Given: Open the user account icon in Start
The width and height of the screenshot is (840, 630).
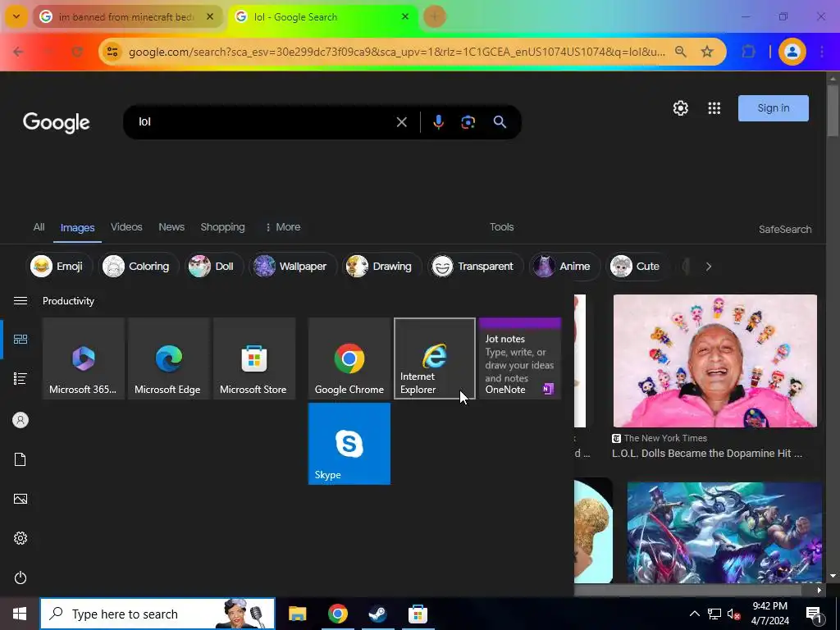Looking at the screenshot, I should tap(21, 420).
